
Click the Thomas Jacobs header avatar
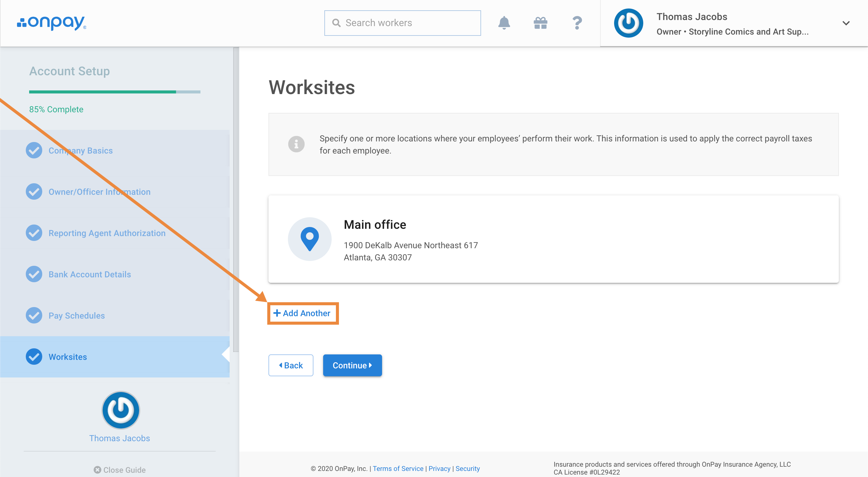tap(628, 23)
